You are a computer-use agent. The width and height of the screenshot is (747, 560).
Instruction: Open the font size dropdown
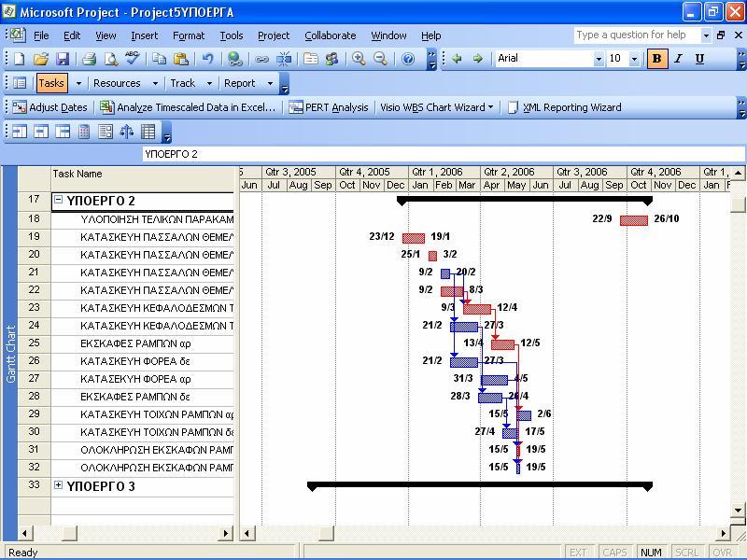[x=634, y=59]
